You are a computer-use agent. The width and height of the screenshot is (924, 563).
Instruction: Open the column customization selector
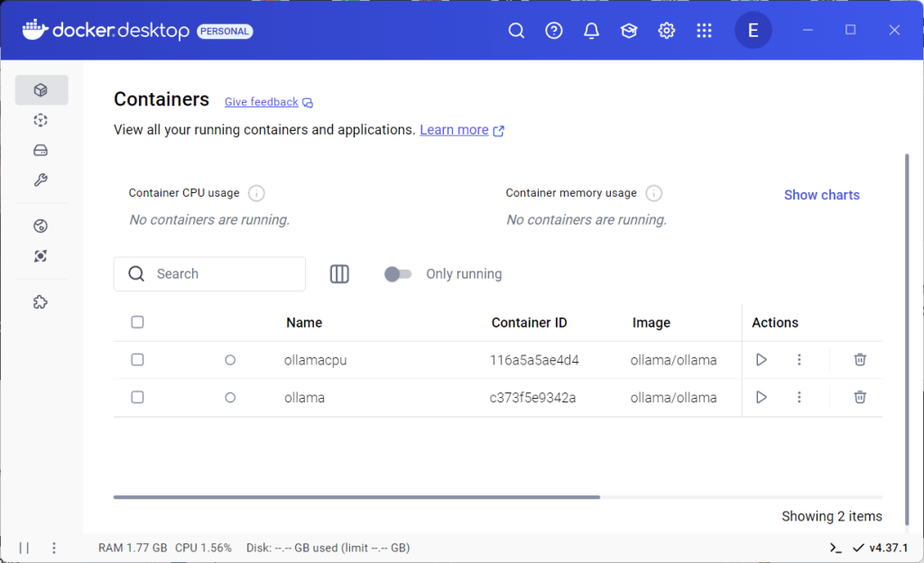click(x=339, y=273)
